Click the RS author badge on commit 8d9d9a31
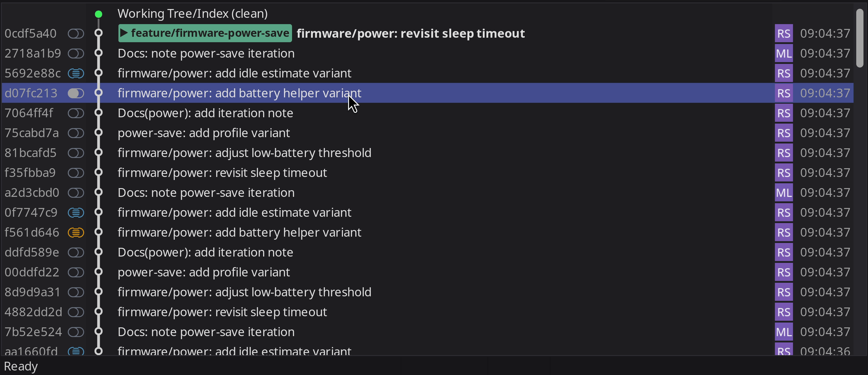 pos(783,292)
